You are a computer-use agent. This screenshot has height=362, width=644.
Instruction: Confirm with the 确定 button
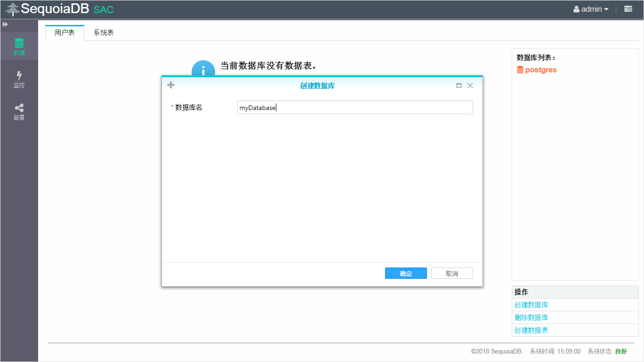click(406, 274)
